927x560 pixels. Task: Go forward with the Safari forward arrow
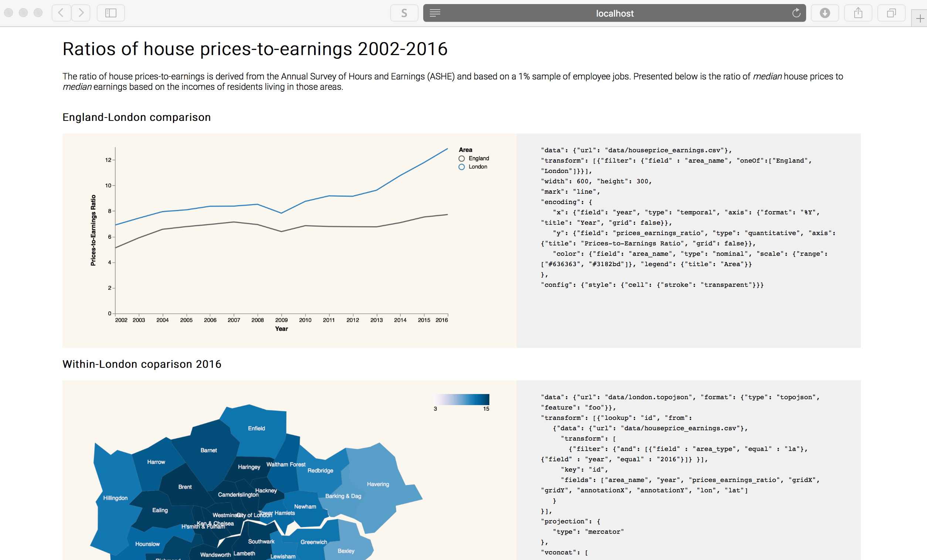pyautogui.click(x=81, y=13)
